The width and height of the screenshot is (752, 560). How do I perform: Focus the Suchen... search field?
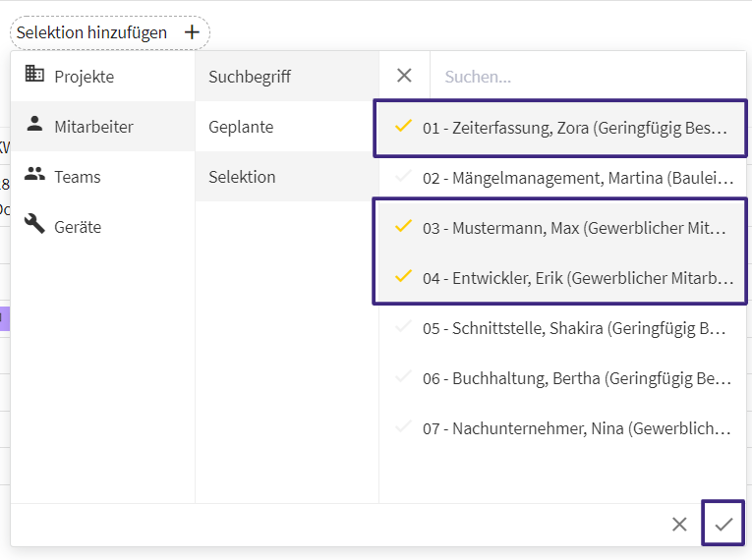588,77
